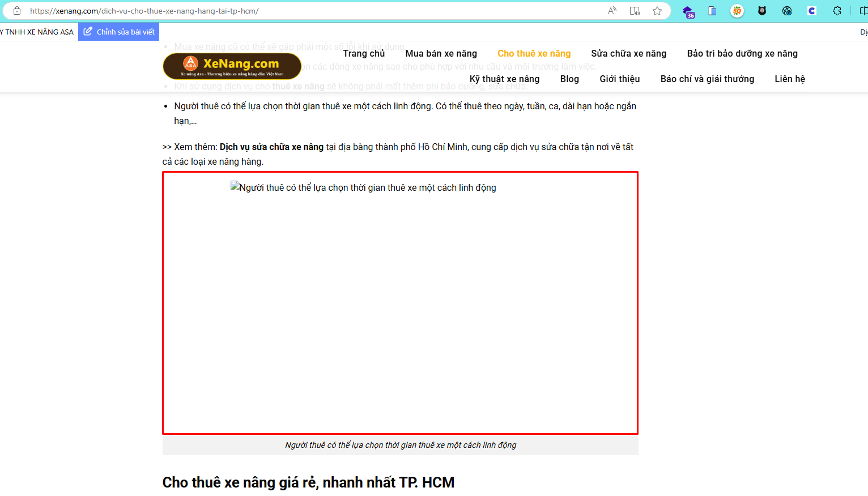Click the XeNang.com logo
This screenshot has width=868, height=496.
click(232, 66)
